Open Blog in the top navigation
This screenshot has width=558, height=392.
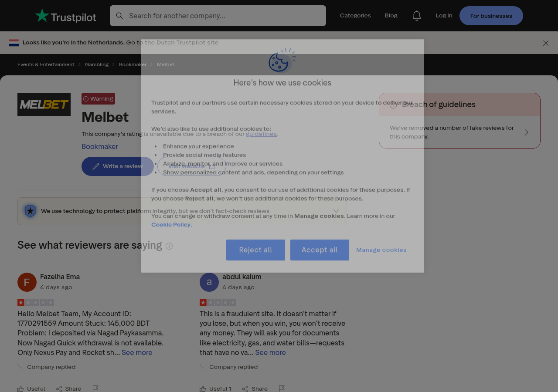point(391,16)
